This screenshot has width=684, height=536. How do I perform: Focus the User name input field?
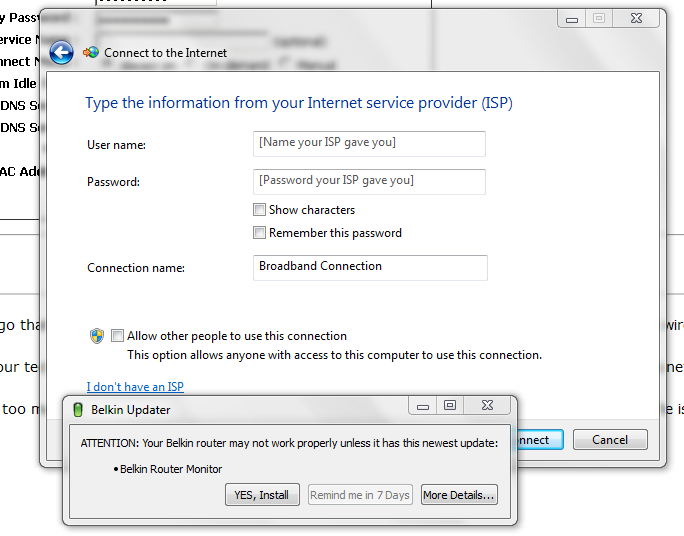(x=369, y=143)
